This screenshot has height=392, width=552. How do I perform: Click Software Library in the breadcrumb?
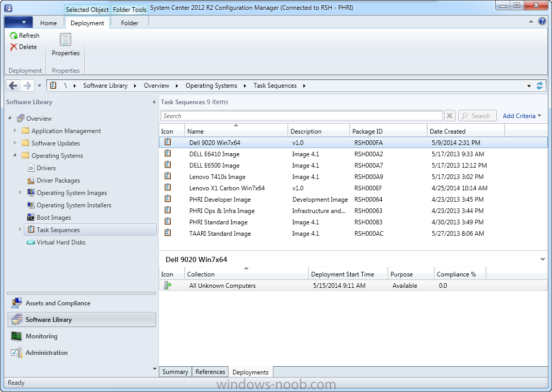tap(105, 86)
